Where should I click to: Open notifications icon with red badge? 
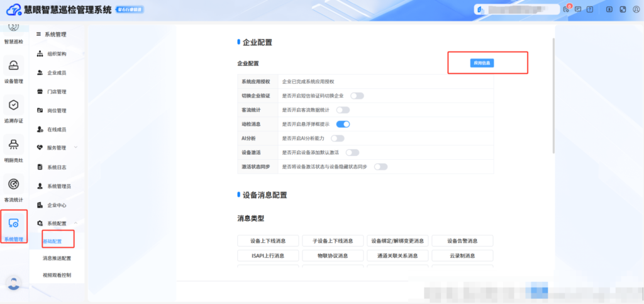pyautogui.click(x=567, y=9)
